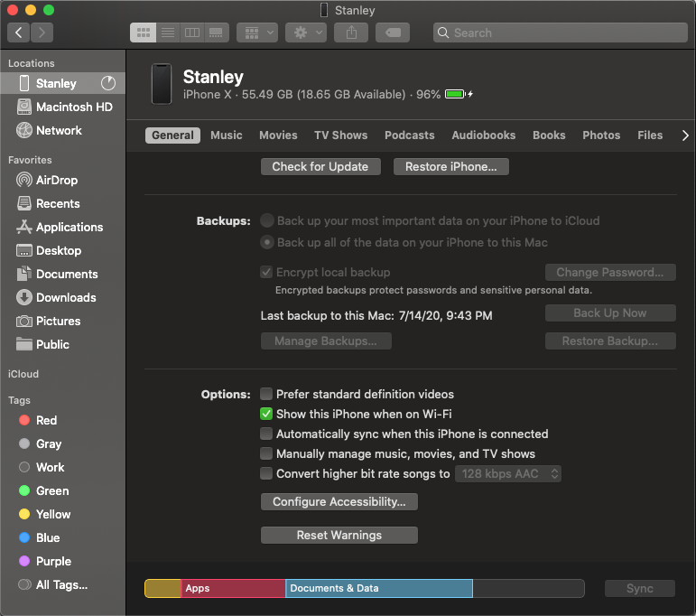Image resolution: width=696 pixels, height=616 pixels.
Task: Switch to the TV Shows tab
Action: 341,135
